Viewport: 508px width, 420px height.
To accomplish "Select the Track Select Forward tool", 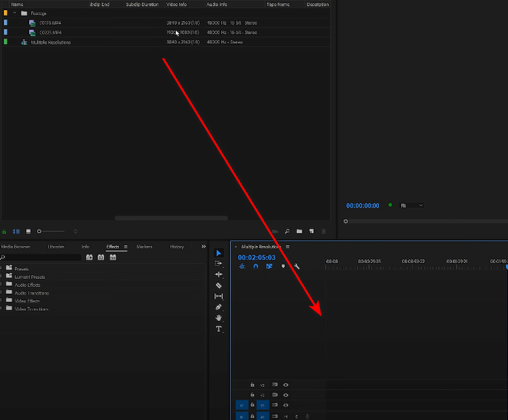I will pyautogui.click(x=218, y=264).
